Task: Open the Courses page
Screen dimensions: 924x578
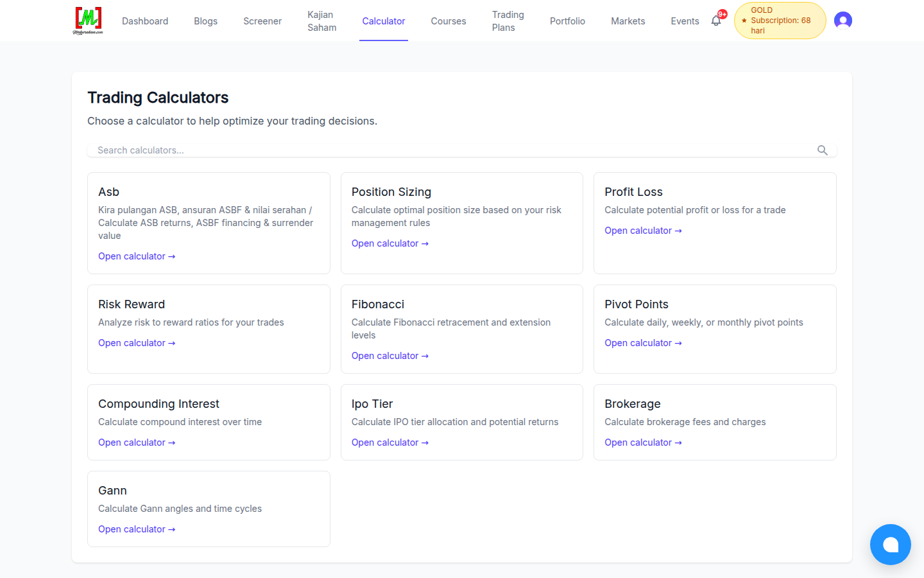Action: click(x=449, y=21)
